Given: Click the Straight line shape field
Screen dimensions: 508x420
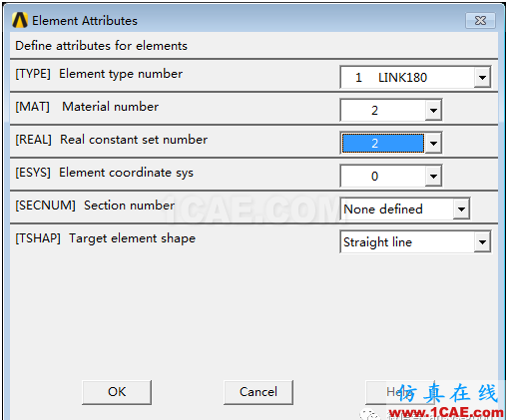Looking at the screenshot, I should (x=407, y=241).
